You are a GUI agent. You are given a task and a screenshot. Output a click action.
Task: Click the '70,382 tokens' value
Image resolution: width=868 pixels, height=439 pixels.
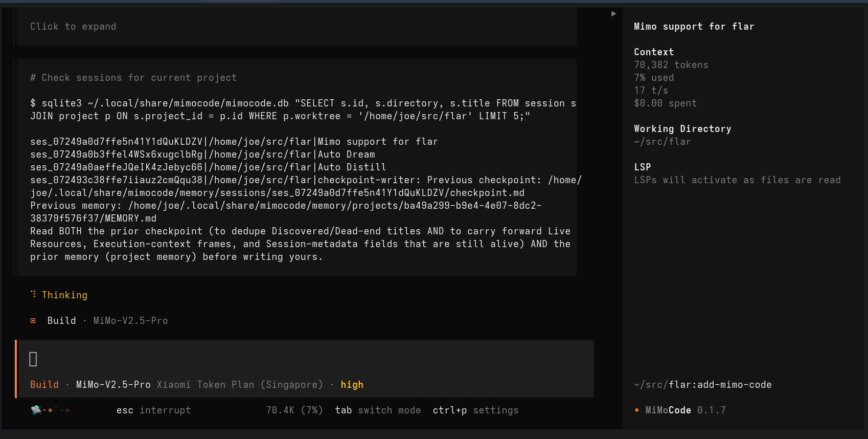[671, 65]
